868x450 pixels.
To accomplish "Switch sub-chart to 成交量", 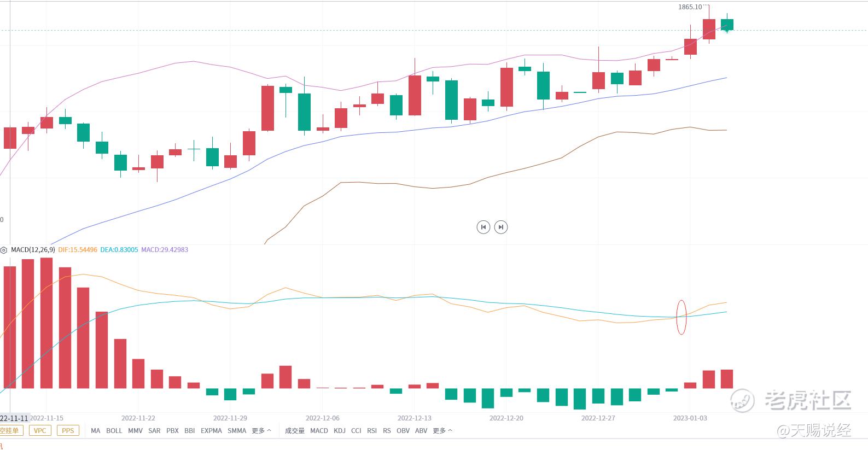I will click(295, 431).
